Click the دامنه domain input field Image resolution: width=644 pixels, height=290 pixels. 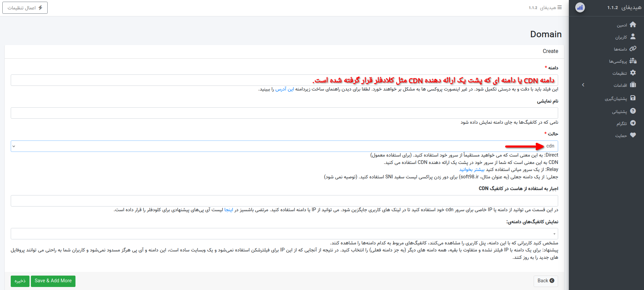click(284, 80)
